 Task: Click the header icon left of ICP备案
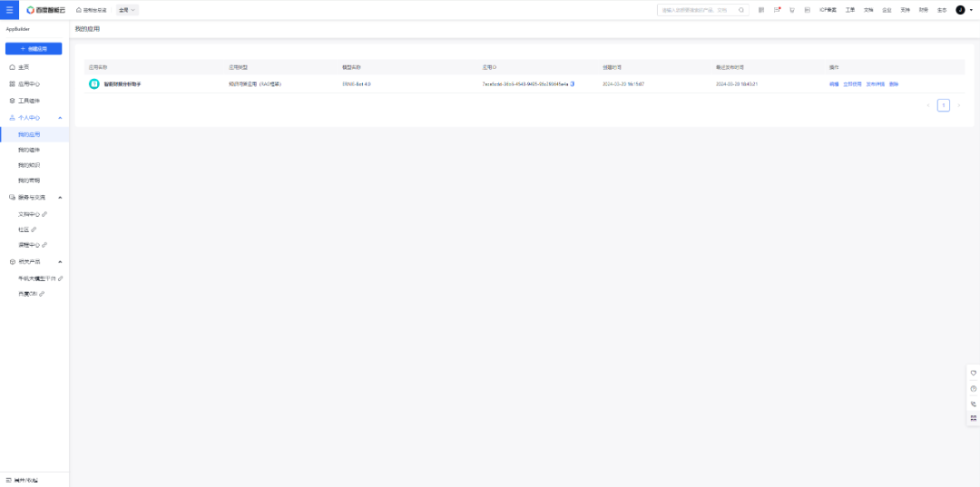click(x=808, y=10)
